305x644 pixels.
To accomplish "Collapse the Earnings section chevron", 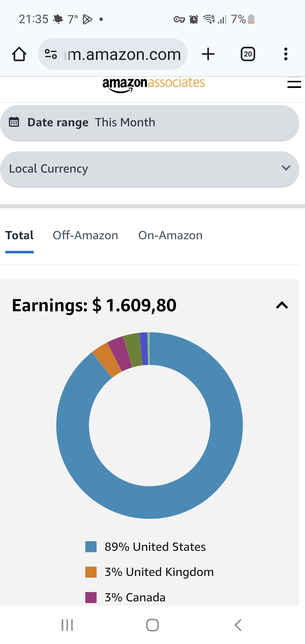I will [x=282, y=305].
